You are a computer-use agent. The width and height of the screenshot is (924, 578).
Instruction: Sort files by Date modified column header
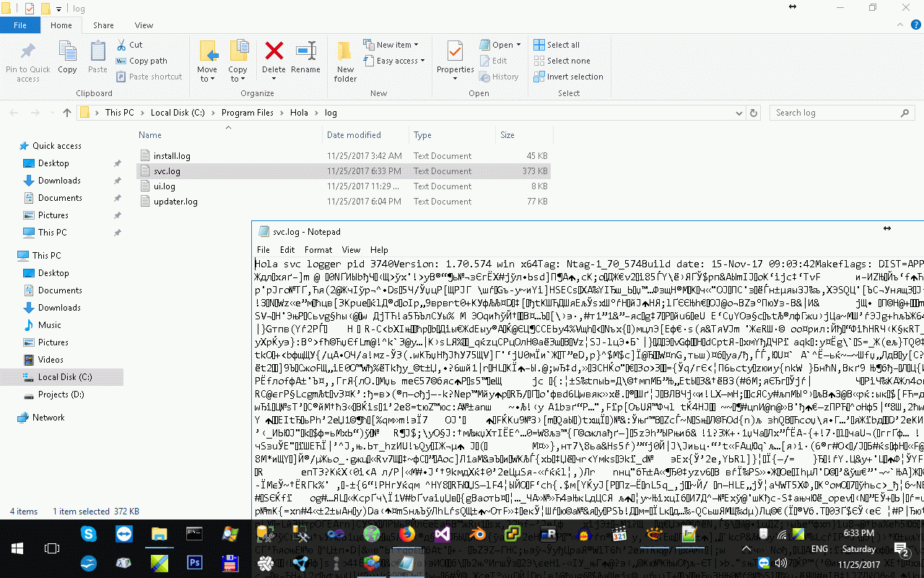click(x=354, y=135)
